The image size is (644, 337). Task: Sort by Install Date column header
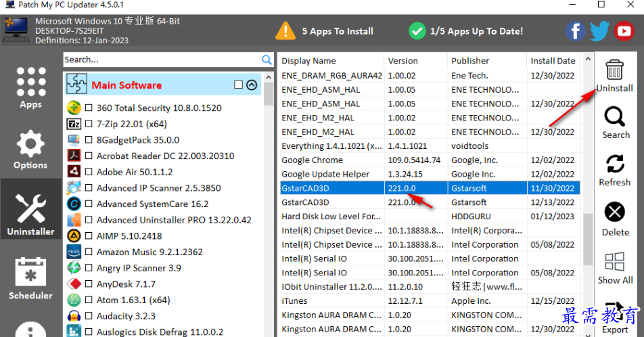pos(553,61)
